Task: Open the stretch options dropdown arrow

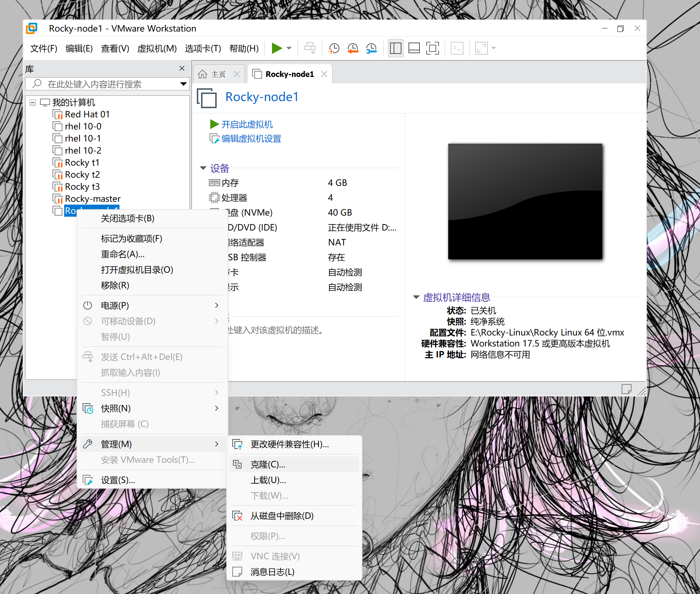Action: [493, 48]
